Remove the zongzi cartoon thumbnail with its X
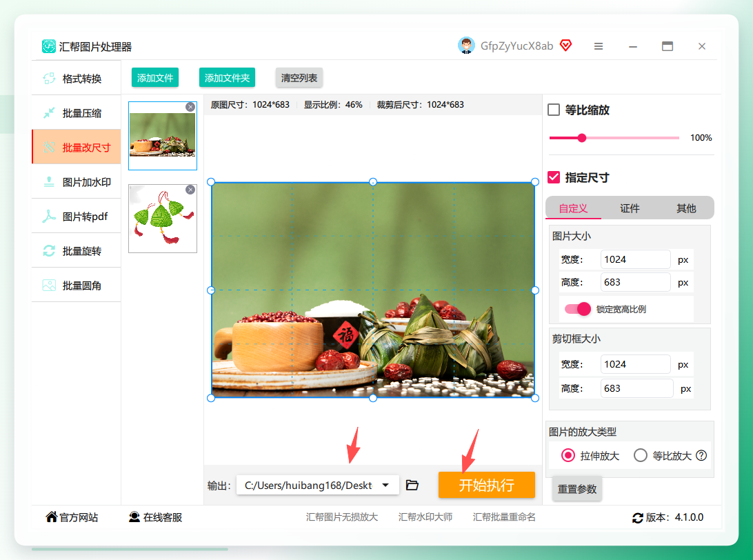The image size is (753, 560). (190, 190)
